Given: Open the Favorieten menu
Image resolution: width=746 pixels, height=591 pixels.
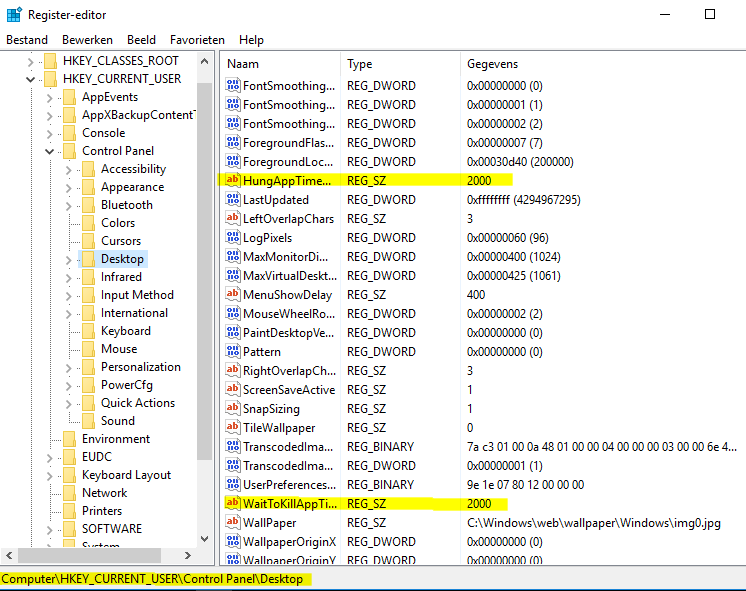Looking at the screenshot, I should (x=197, y=40).
